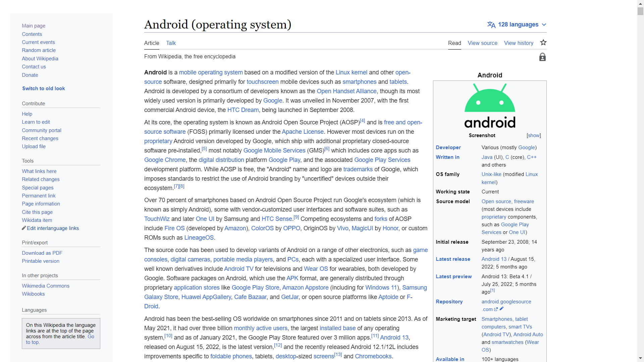
Task: Select the Read tab
Action: (454, 43)
